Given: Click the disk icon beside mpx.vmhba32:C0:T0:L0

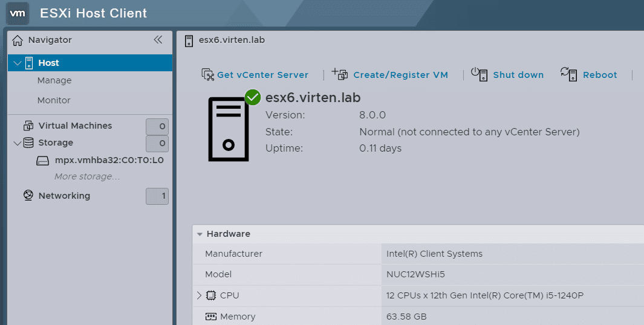Looking at the screenshot, I should [x=43, y=161].
